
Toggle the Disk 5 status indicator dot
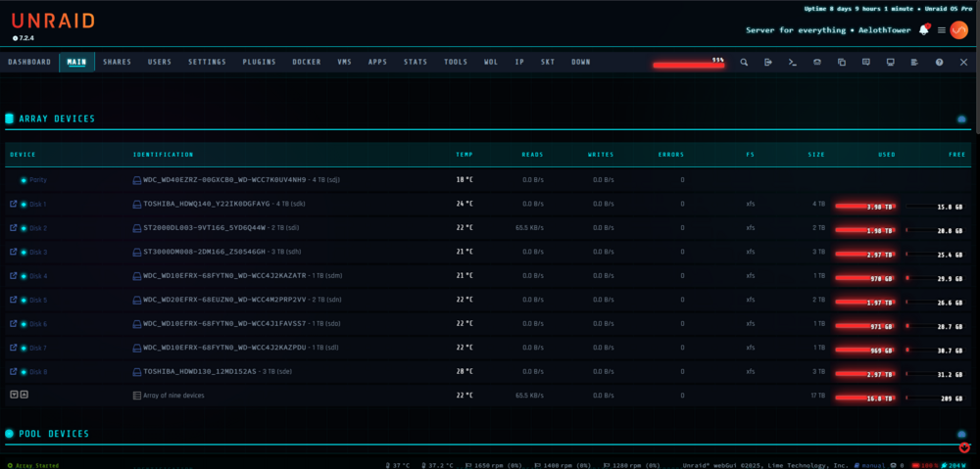coord(24,300)
